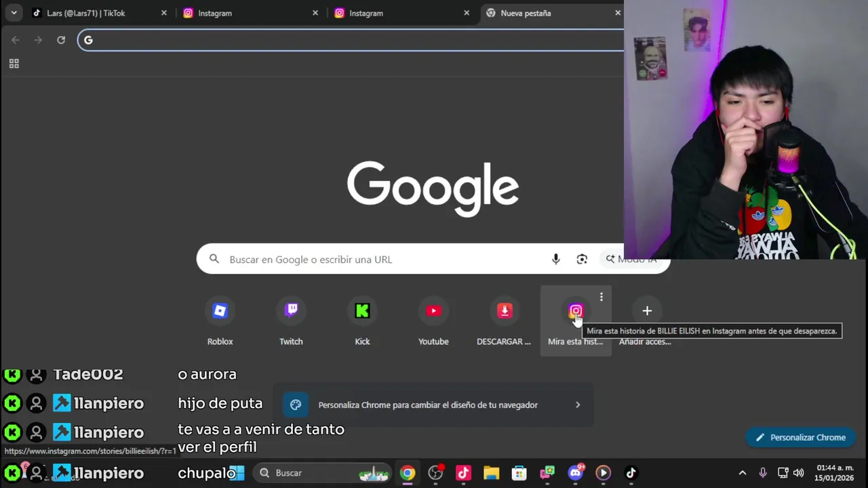Viewport: 868px width, 488px height.
Task: Open the Twitch shortcut tile
Action: point(291,321)
